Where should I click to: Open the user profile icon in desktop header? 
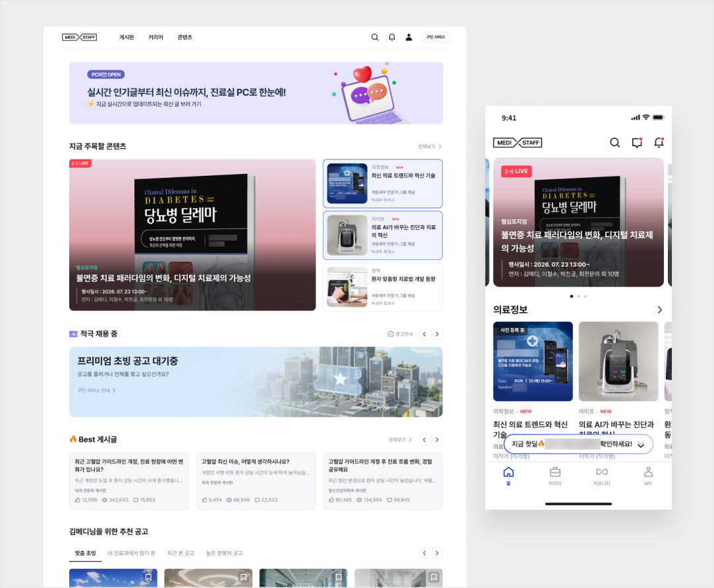tap(409, 38)
